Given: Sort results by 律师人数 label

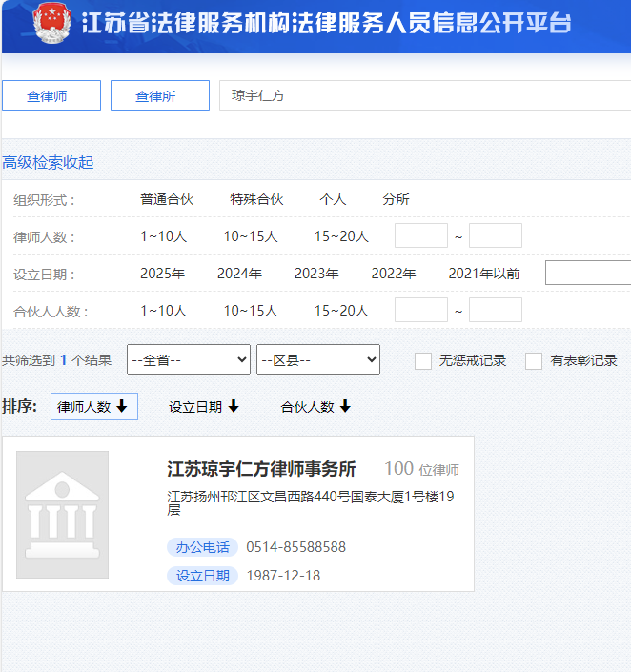Looking at the screenshot, I should [84, 407].
